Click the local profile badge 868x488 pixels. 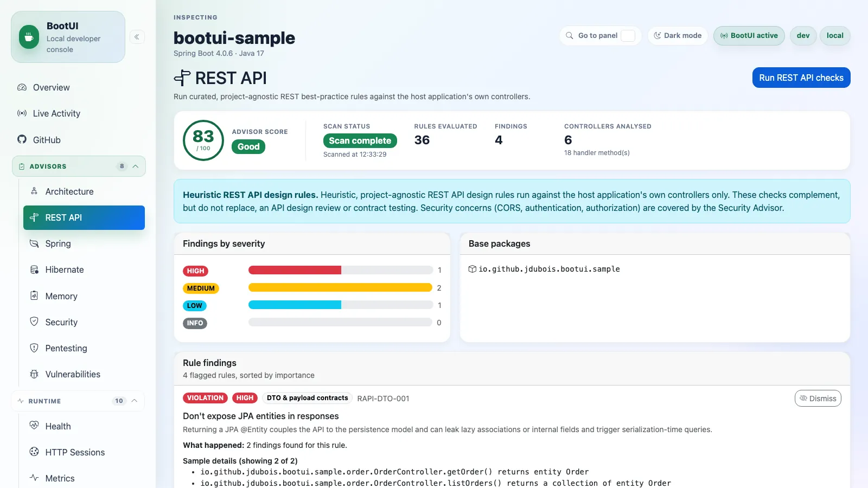coord(835,36)
